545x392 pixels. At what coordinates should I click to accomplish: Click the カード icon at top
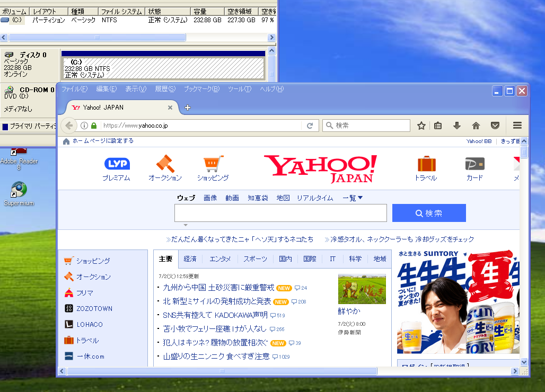pos(475,164)
